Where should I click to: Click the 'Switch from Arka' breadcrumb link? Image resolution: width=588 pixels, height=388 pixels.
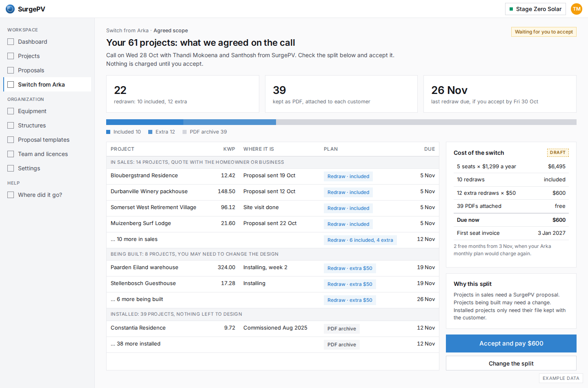click(x=127, y=31)
